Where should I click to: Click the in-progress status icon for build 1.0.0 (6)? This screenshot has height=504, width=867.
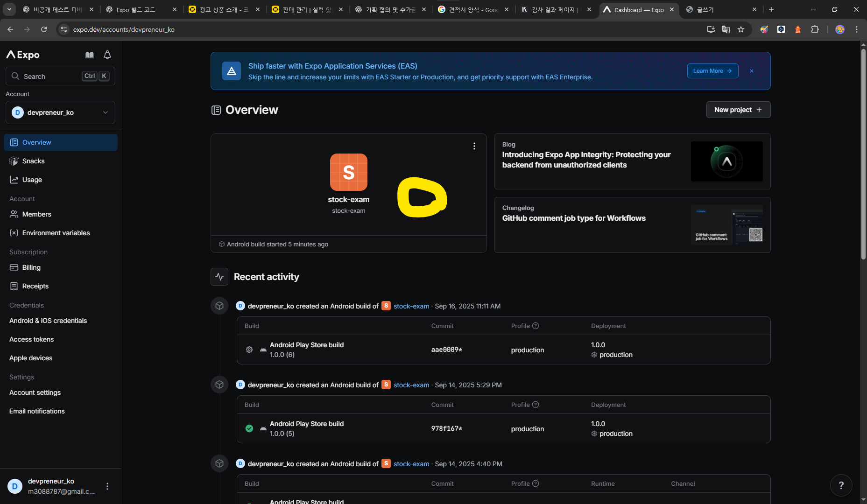coord(249,350)
